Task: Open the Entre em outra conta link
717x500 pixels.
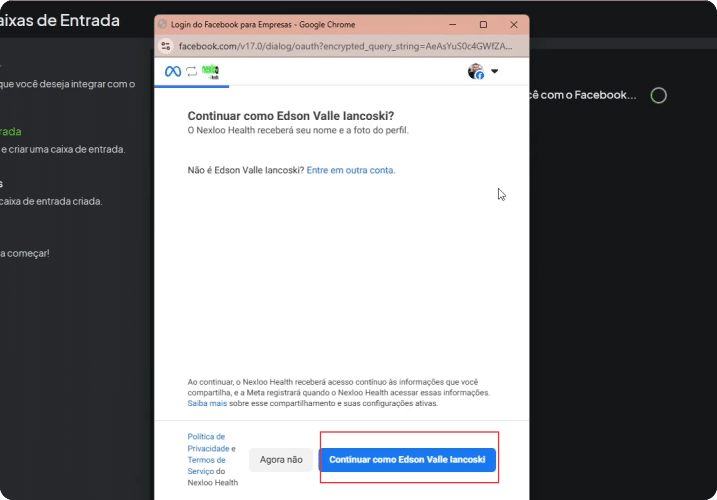Action: (x=351, y=170)
